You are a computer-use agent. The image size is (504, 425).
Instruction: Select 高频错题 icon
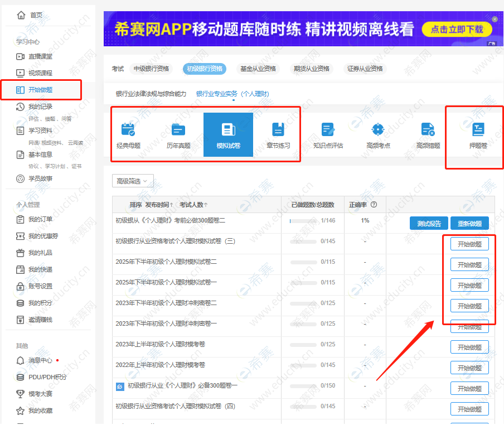(428, 129)
